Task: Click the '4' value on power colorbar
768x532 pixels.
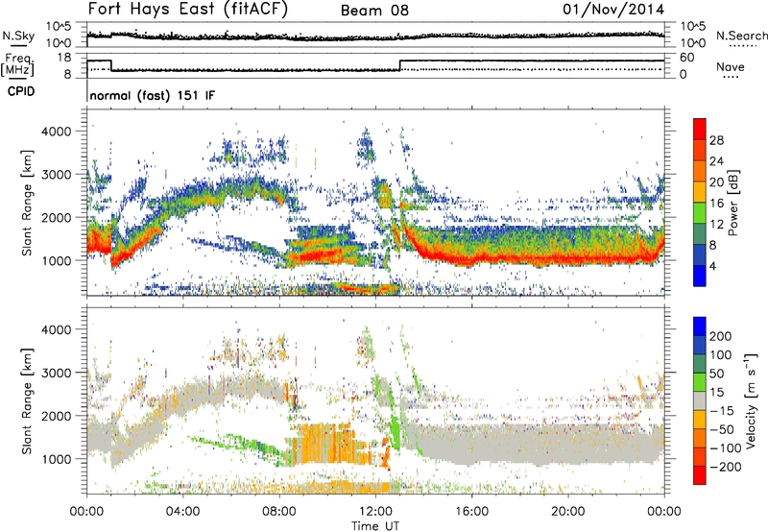Action: pyautogui.click(x=713, y=266)
